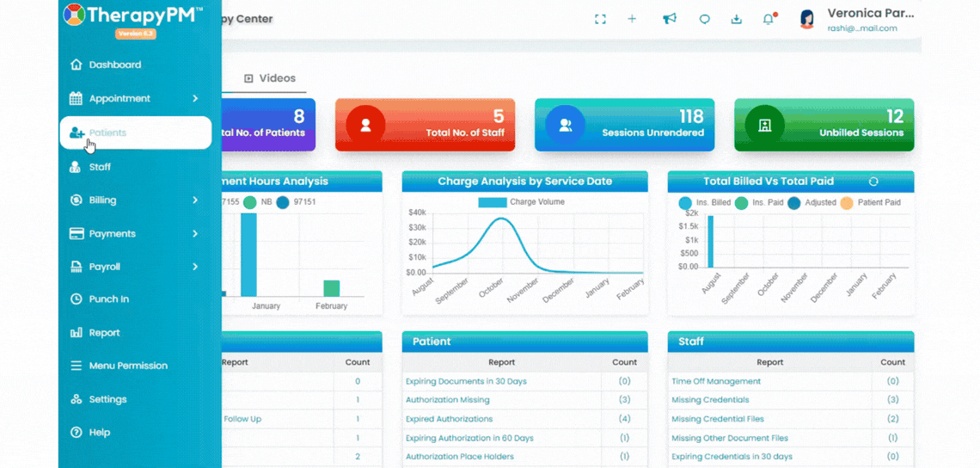
Task: Click the Ins. Paid green color swatch
Action: [x=741, y=203]
